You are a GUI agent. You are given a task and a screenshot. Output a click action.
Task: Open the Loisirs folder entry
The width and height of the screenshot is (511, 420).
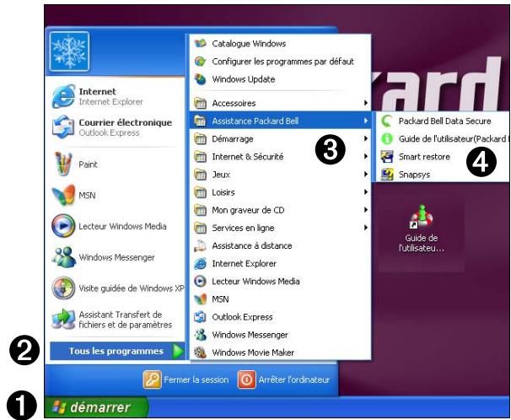pyautogui.click(x=280, y=192)
